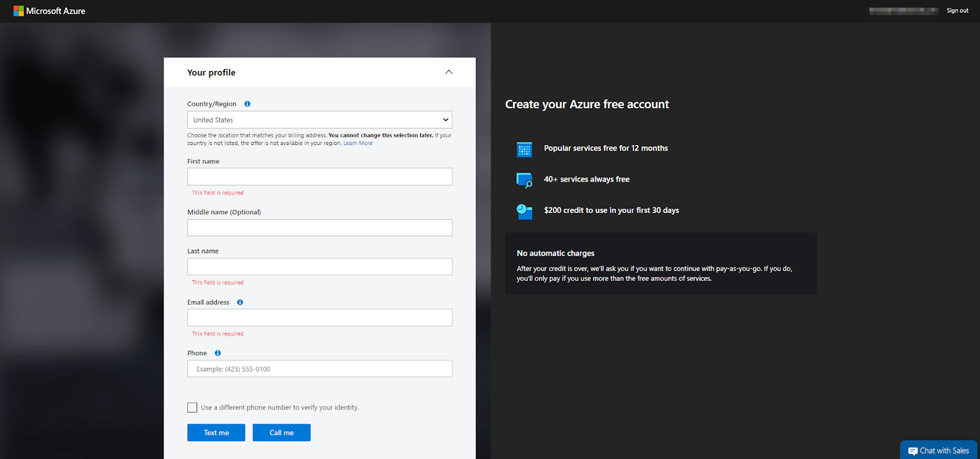Click the icon beside $200 credit
Viewport: 980px width, 459px height.
pyautogui.click(x=524, y=211)
